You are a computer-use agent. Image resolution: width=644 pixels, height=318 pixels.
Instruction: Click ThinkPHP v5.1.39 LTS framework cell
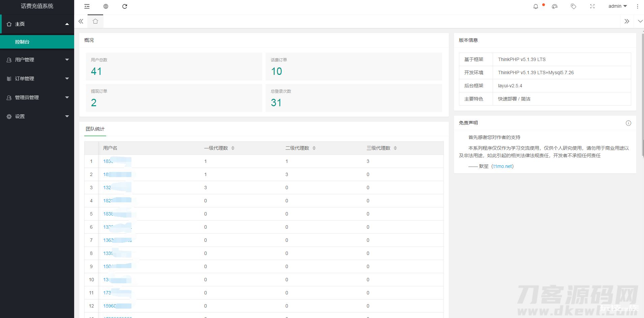coord(562,59)
